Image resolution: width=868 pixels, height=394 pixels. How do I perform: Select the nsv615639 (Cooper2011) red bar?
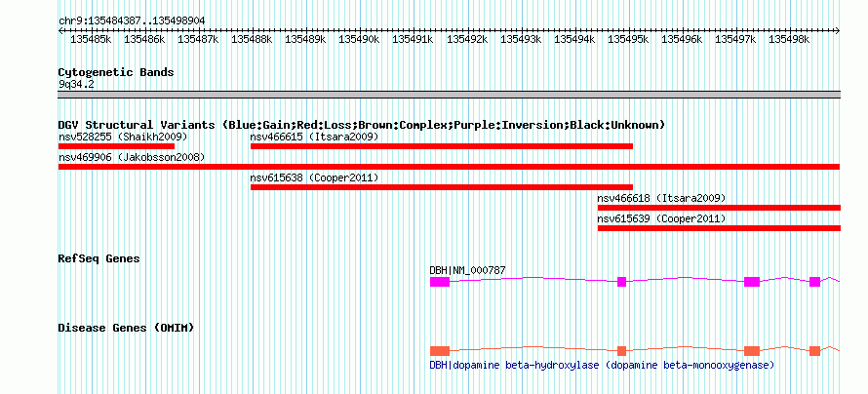[719, 228]
